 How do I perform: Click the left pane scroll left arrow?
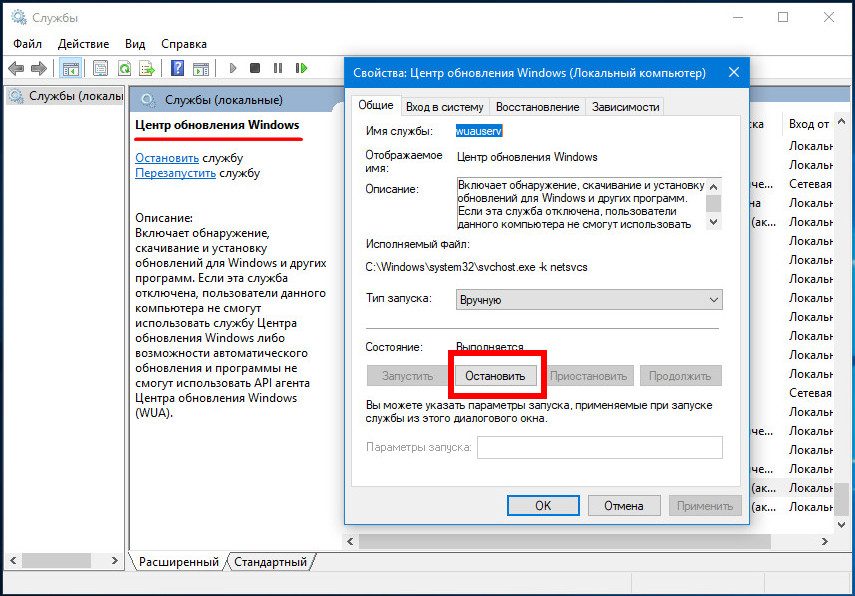pyautogui.click(x=13, y=560)
